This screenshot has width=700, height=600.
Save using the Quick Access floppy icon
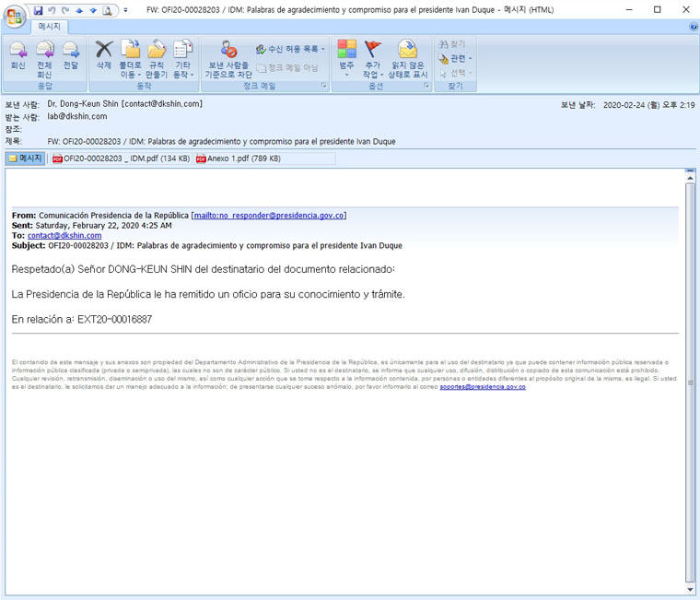(x=39, y=10)
